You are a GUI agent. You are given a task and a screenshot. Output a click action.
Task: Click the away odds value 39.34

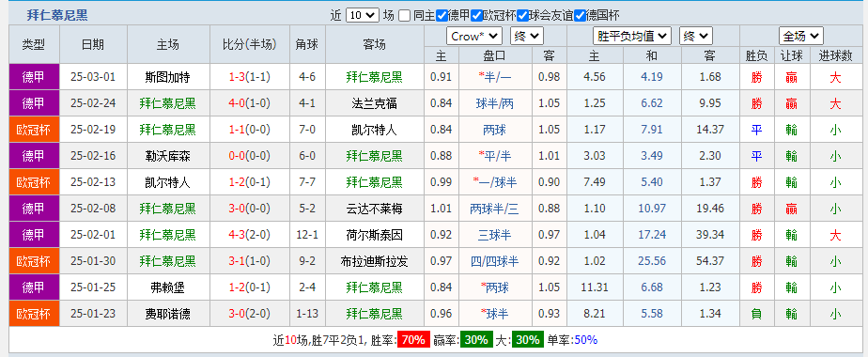click(x=710, y=235)
